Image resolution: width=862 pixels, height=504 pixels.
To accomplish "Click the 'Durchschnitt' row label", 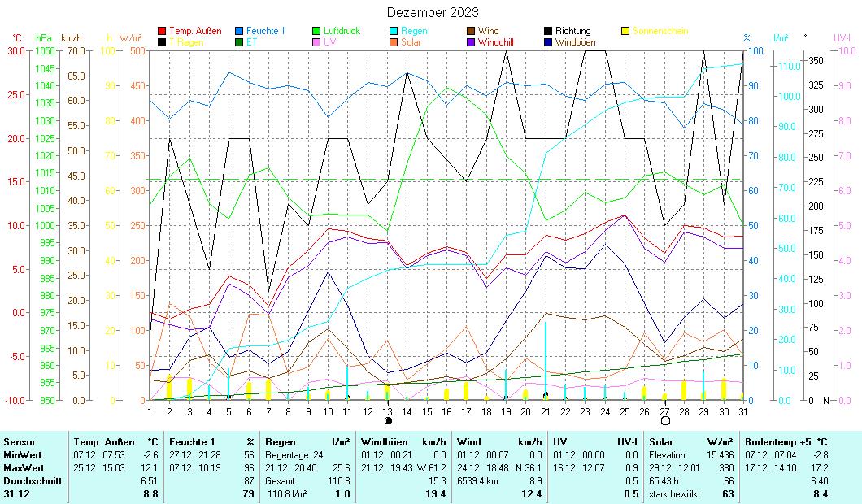I will tap(33, 481).
